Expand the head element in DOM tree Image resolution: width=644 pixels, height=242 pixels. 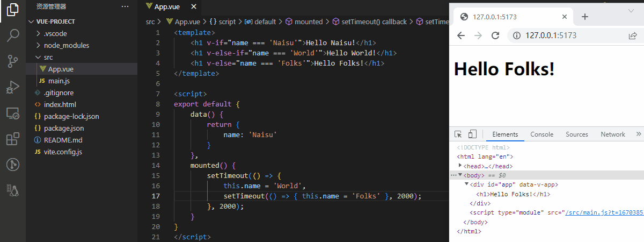(460, 166)
